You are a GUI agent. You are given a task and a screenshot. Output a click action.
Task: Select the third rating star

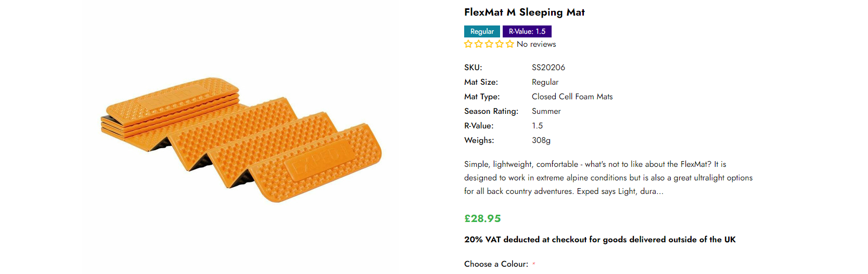[489, 44]
